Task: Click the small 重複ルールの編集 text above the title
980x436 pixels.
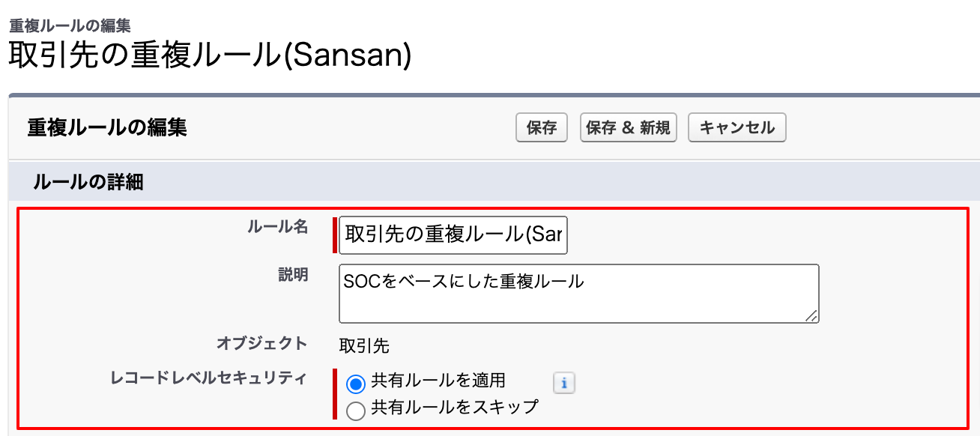Action: (70, 25)
